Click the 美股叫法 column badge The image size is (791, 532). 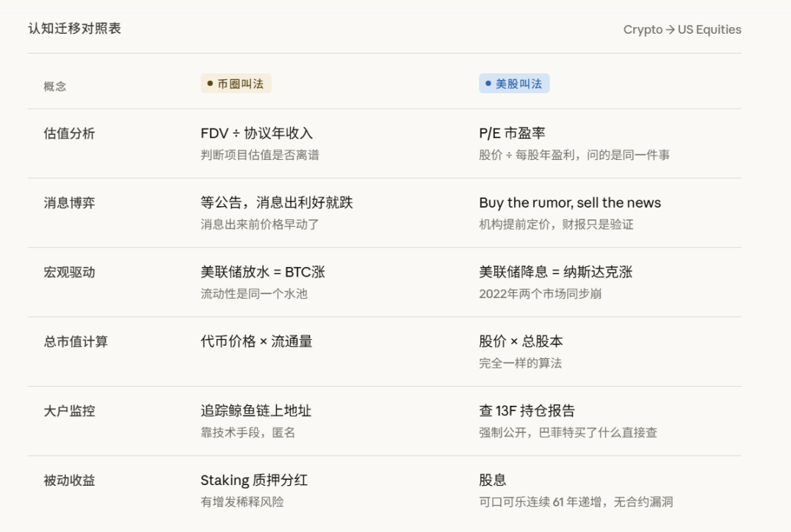(x=514, y=84)
